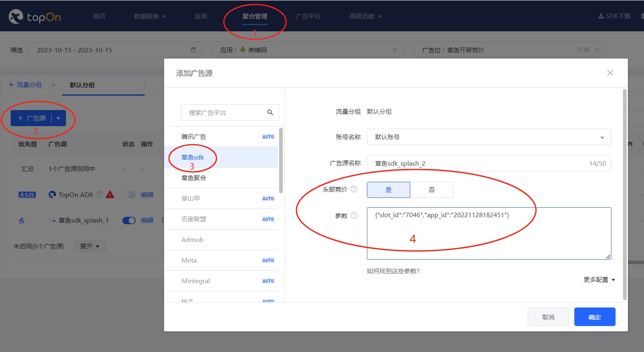
Task: Expand 流量分组 chevron dropdown
Action: tap(53, 85)
